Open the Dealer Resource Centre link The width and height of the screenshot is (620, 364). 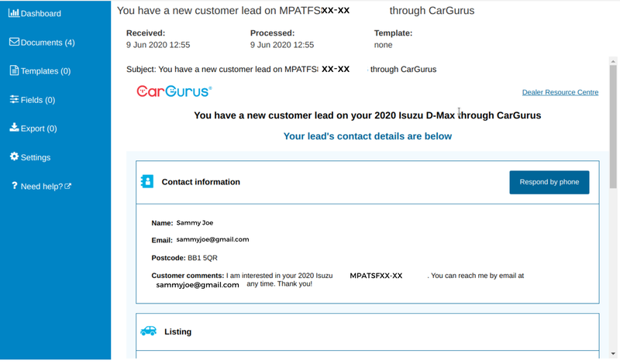click(x=560, y=92)
